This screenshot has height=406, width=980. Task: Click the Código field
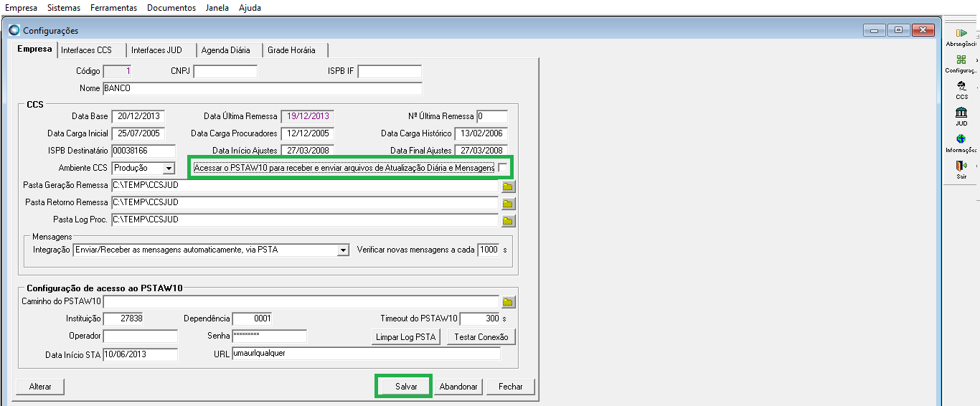[x=118, y=72]
